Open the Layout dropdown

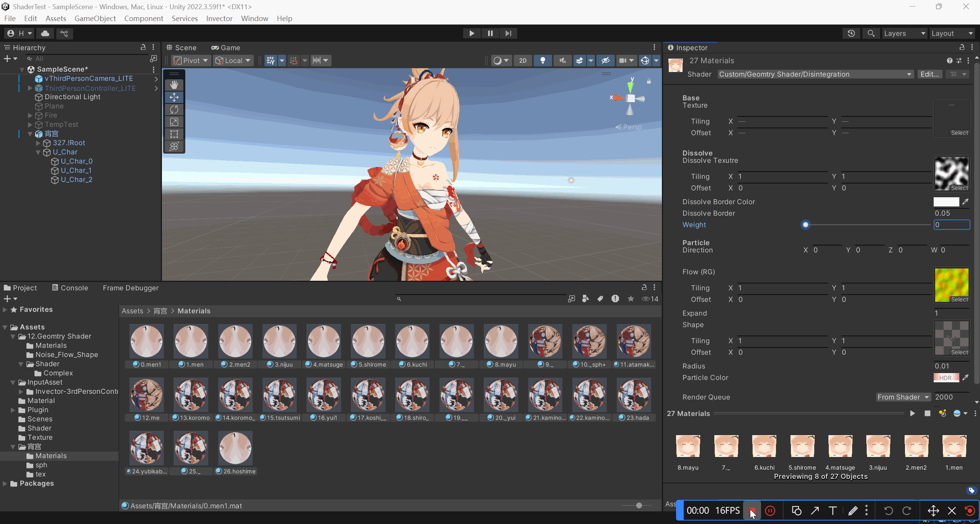(x=952, y=33)
